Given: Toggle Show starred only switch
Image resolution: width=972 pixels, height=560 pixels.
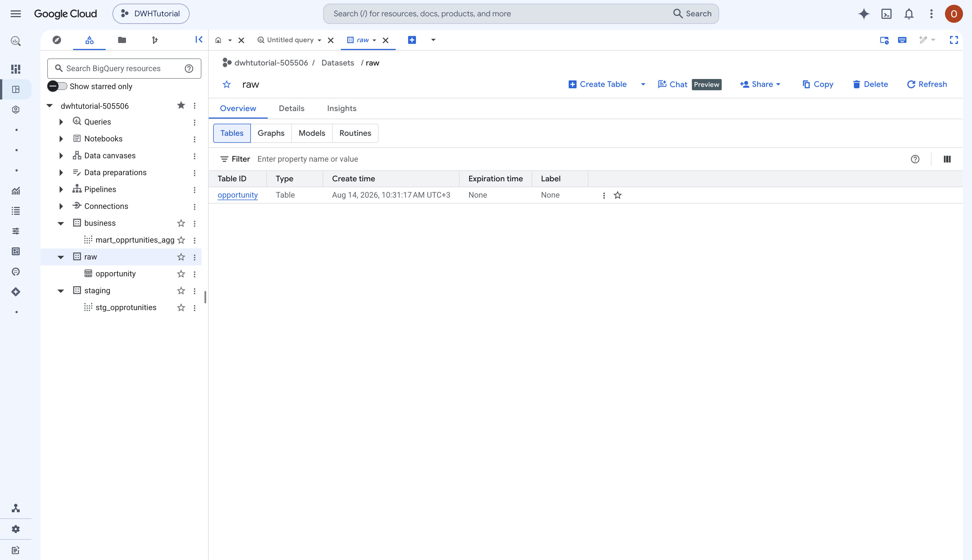Looking at the screenshot, I should [57, 86].
